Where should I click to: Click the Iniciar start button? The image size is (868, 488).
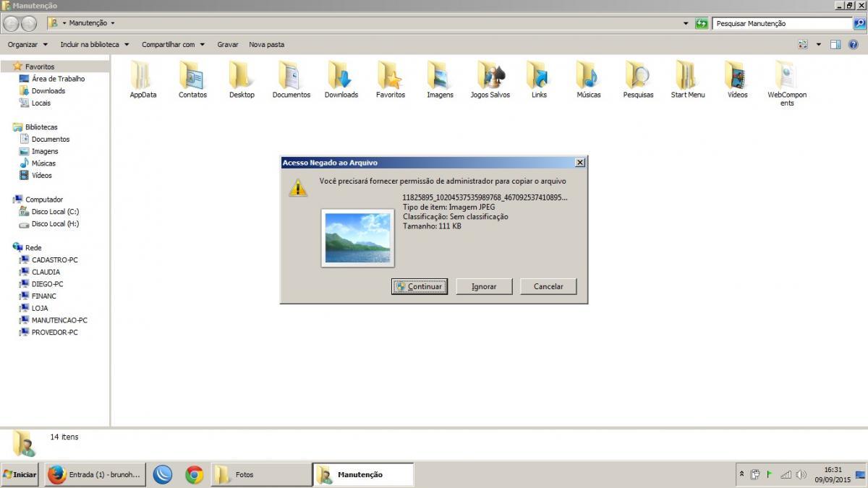[x=20, y=475]
